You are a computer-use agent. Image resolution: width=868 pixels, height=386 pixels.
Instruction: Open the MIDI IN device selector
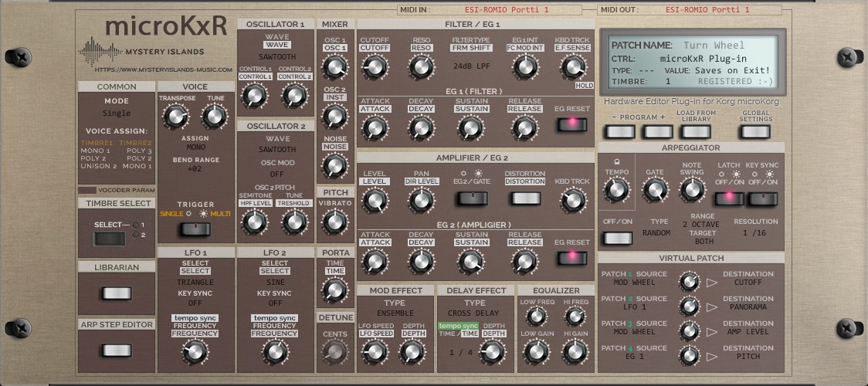(507, 10)
